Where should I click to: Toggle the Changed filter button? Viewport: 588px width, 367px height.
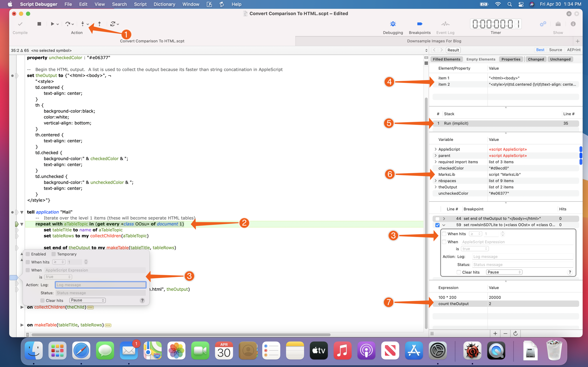[536, 59]
